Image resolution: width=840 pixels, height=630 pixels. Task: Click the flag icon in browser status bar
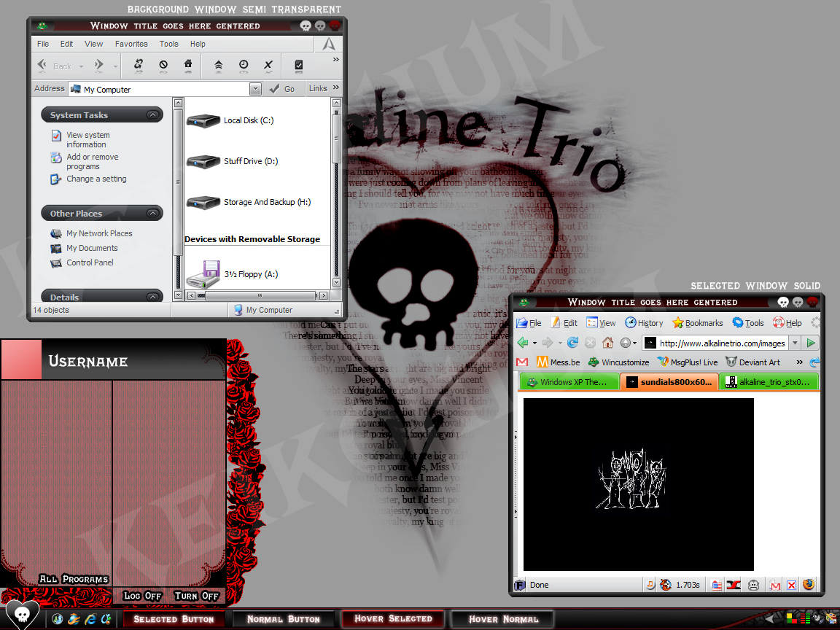click(717, 585)
